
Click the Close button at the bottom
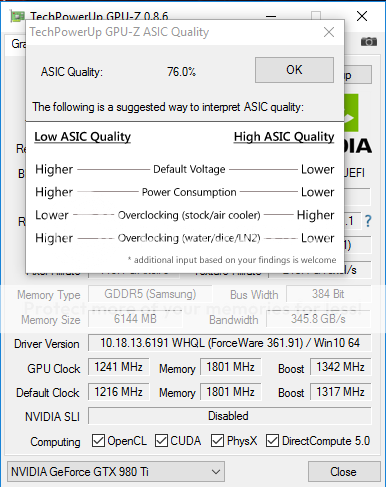[x=344, y=472]
